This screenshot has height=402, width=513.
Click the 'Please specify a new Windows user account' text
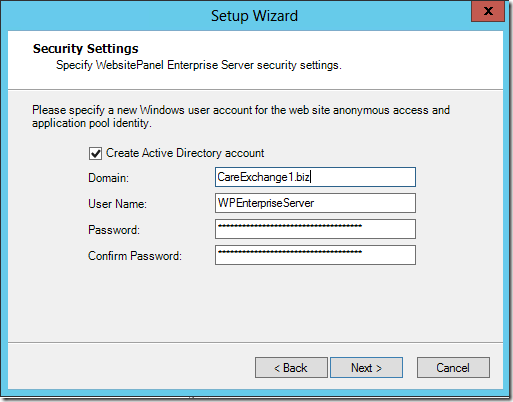[241, 116]
